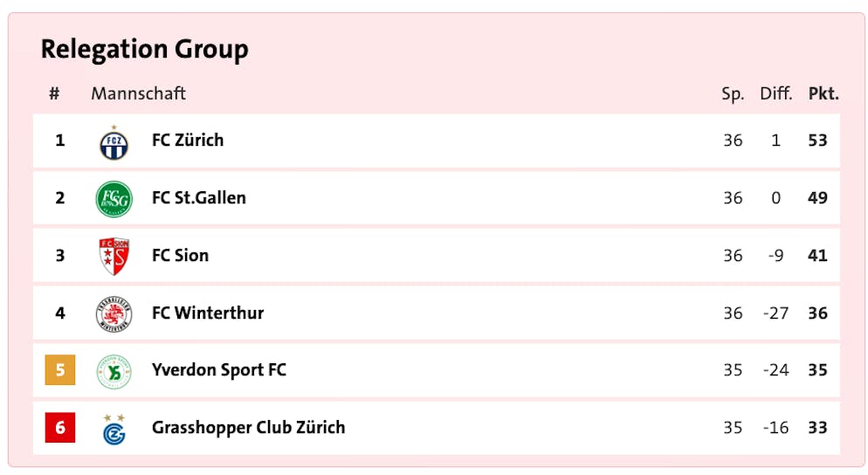Viewport: 868px width, 475px height.
Task: Click the Diff. column header
Action: pyautogui.click(x=775, y=93)
